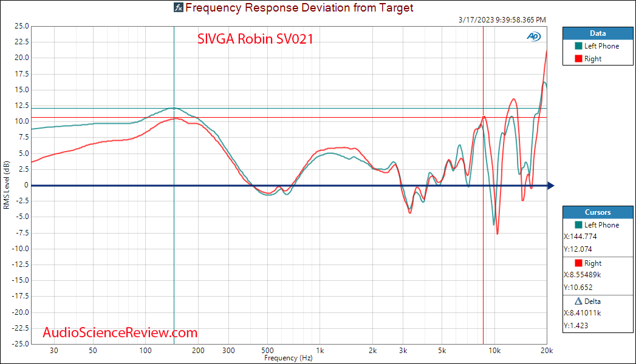The image size is (636, 364).
Task: Click the Delta triangle icon in Cursors panel
Action: (x=578, y=302)
